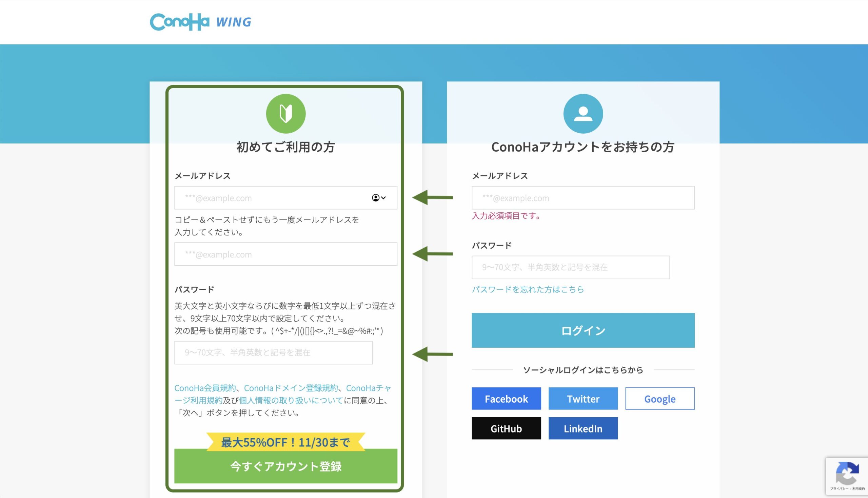Click the green wing/shield registration icon

(x=285, y=113)
